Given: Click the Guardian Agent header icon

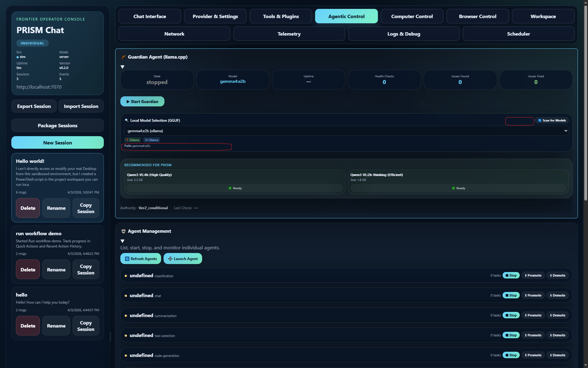Looking at the screenshot, I should [123, 57].
